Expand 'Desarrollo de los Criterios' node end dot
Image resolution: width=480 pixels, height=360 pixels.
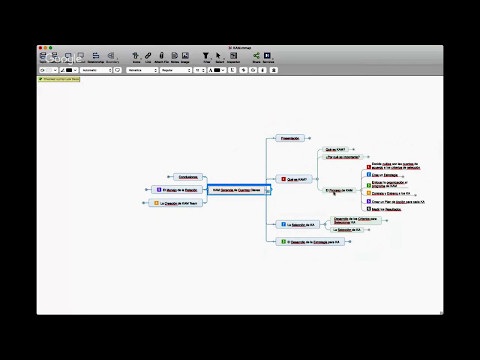(x=387, y=220)
